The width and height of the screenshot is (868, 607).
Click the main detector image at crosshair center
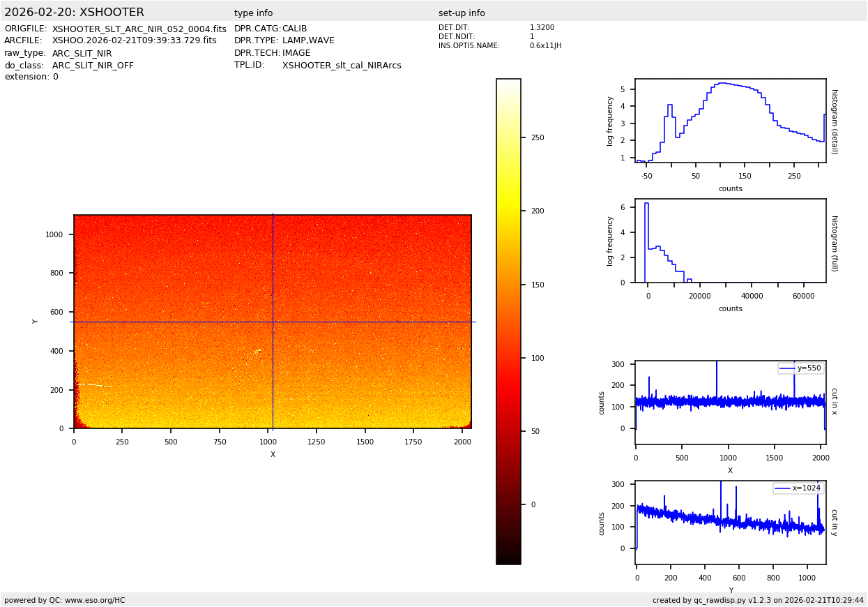273,322
